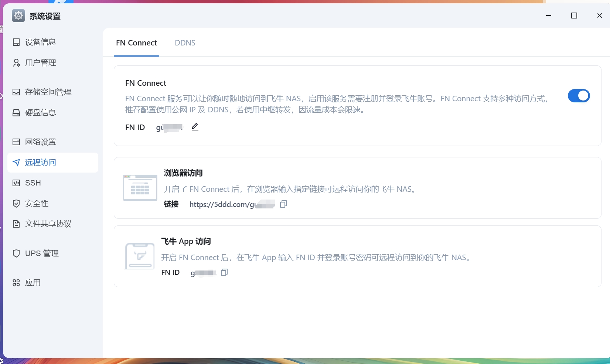
Task: Edit the FN ID with pencil icon
Action: [195, 127]
